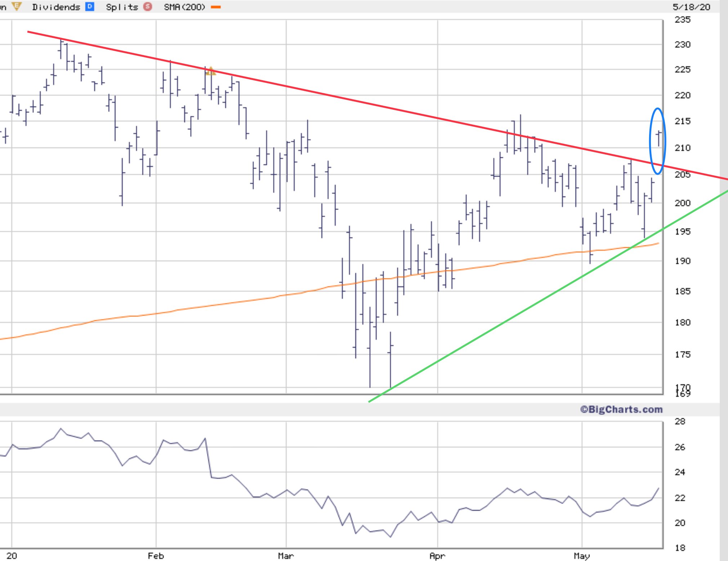Viewport: 728px width, 561px height.
Task: Click the vertical scrollbar at right edge
Action: click(x=724, y=280)
